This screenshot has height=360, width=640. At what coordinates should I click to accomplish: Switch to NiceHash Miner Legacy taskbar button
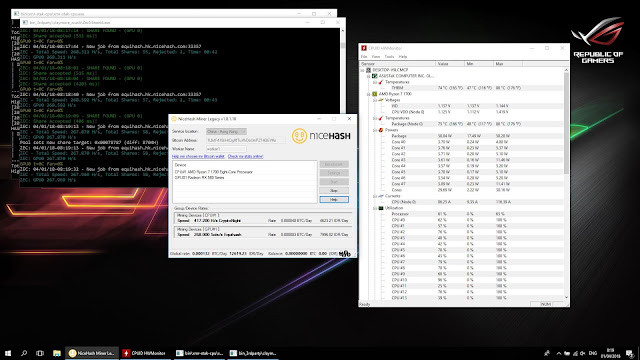(92, 353)
